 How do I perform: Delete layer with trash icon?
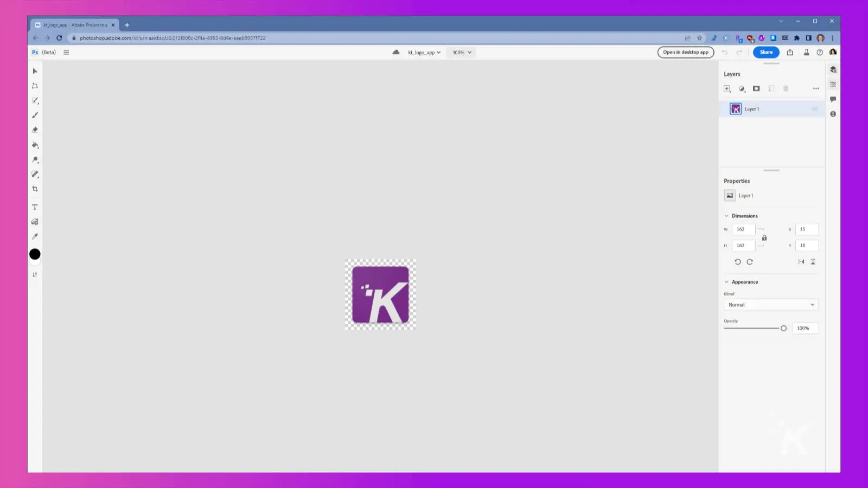pos(786,88)
